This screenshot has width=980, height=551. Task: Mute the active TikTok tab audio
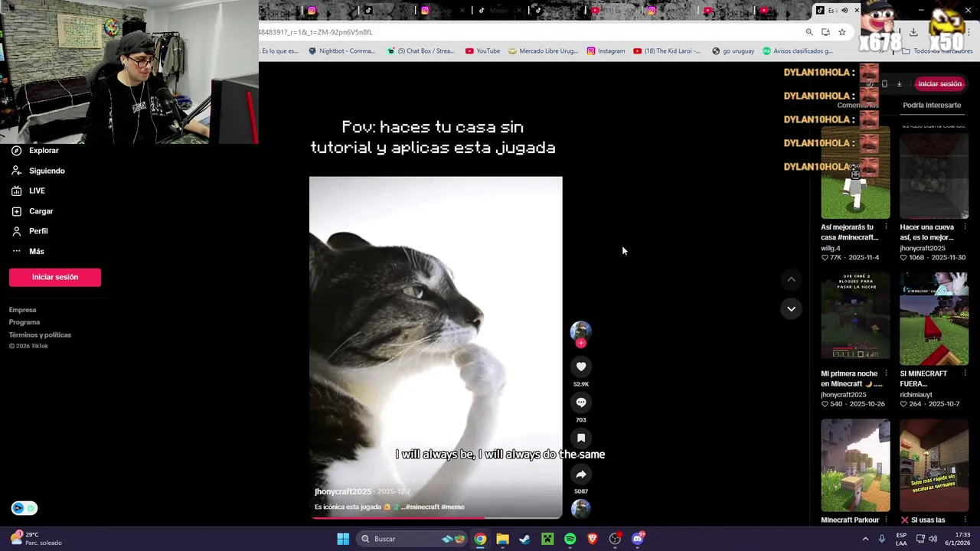click(844, 11)
